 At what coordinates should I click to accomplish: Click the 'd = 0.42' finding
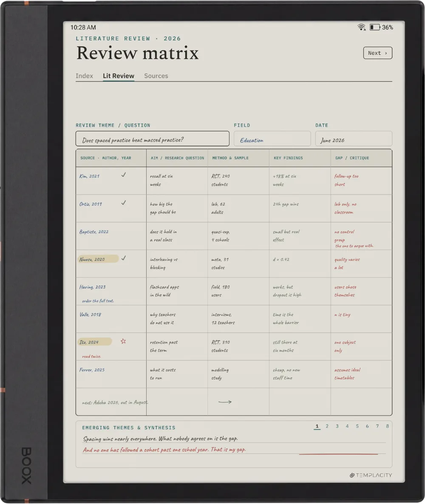pos(281,259)
